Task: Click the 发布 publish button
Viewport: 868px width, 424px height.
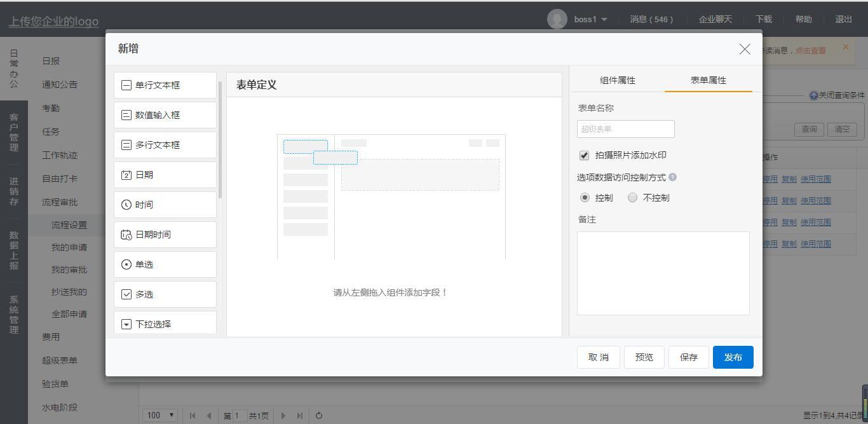Action: pyautogui.click(x=733, y=357)
